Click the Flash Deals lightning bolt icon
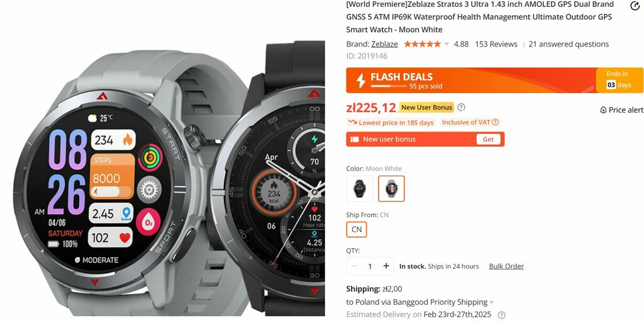 coord(360,81)
